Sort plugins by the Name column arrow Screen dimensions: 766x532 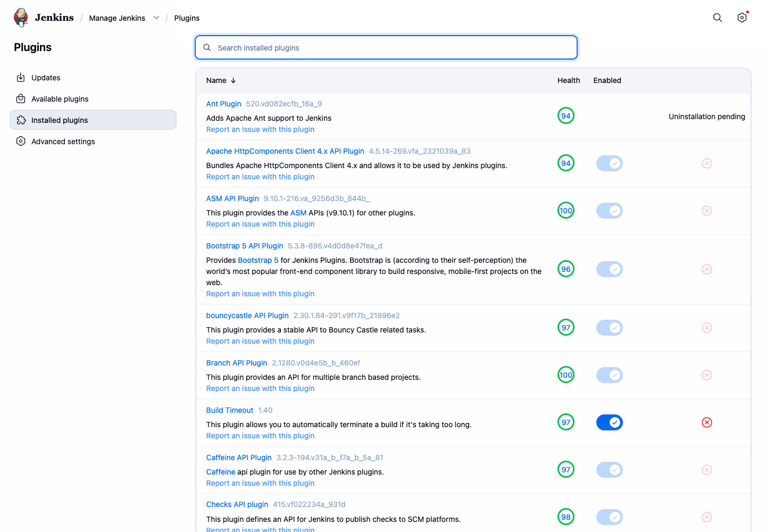(233, 80)
